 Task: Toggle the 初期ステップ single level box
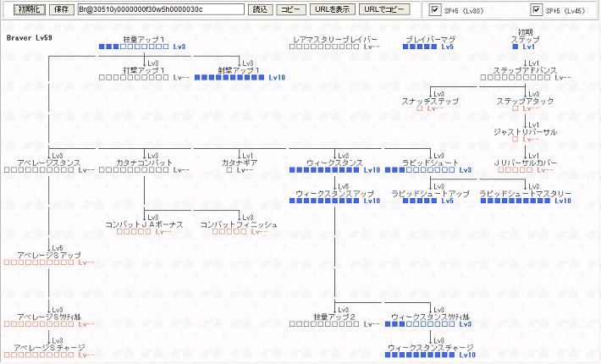click(x=516, y=47)
